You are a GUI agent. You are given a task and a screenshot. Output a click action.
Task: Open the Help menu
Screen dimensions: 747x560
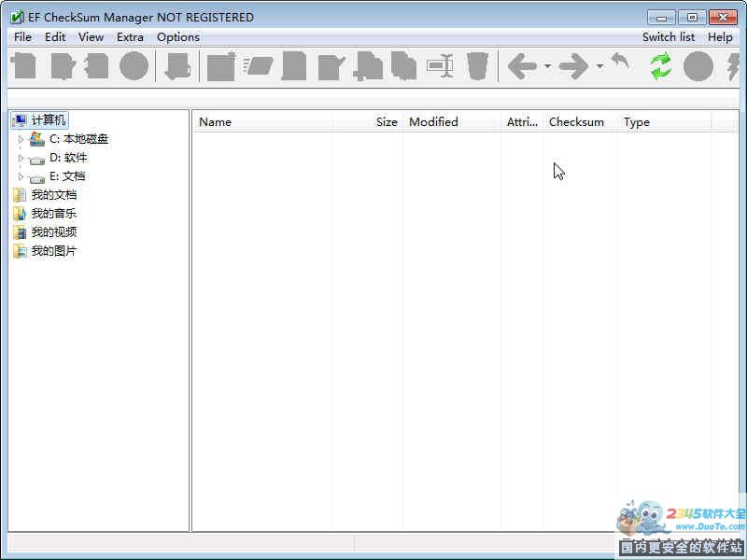pos(720,37)
